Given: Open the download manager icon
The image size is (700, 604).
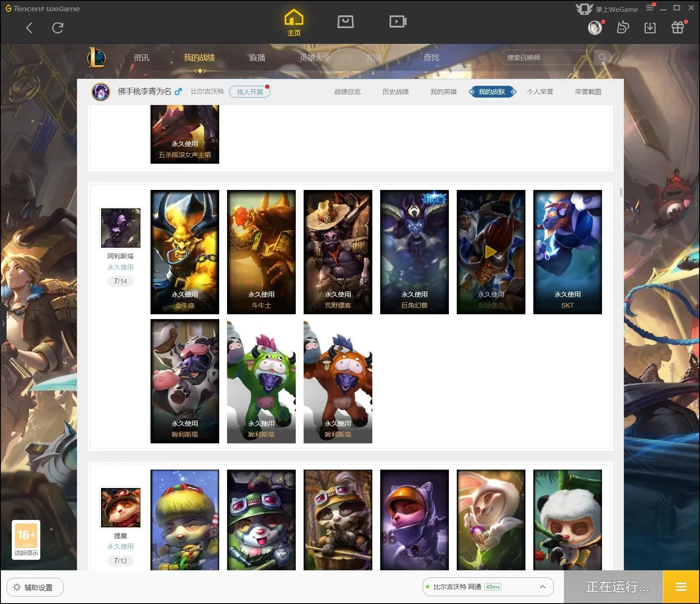Looking at the screenshot, I should 650,28.
